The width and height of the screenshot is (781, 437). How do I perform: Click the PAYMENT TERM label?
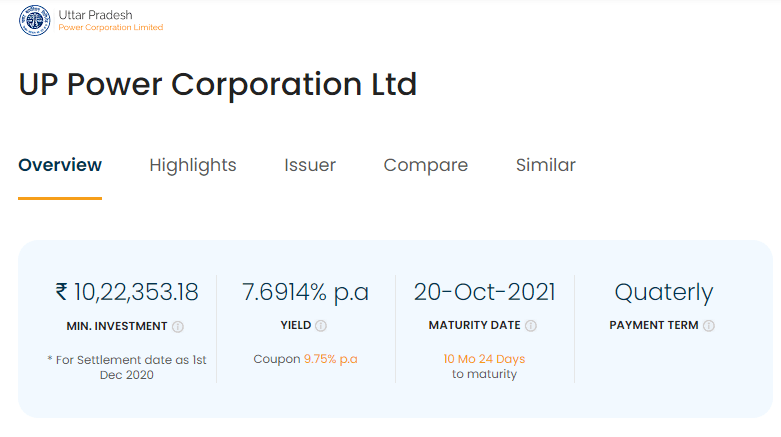tap(654, 325)
